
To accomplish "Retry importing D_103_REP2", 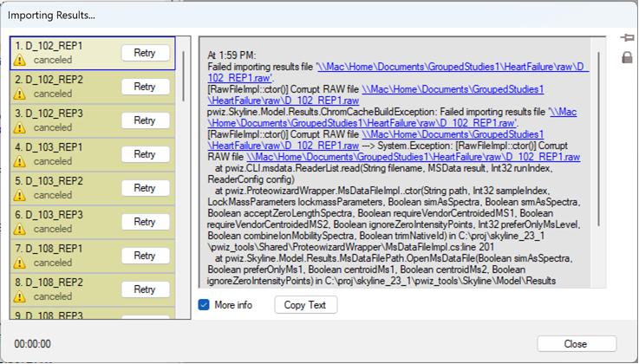I will point(145,188).
